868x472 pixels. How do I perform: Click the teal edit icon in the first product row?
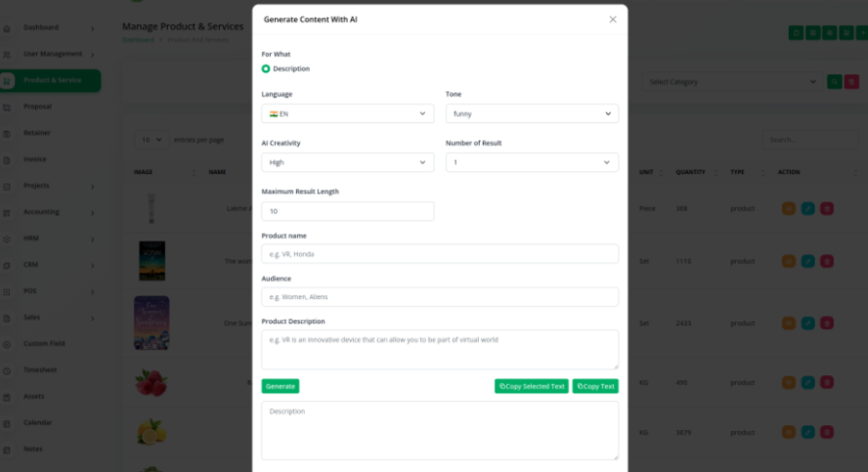pos(807,208)
